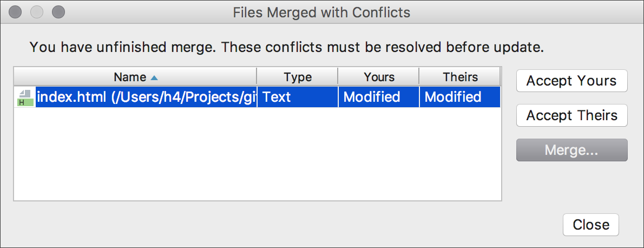Viewport: 644px width, 248px height.
Task: Click the HTML file icon beside index.html
Action: point(25,97)
